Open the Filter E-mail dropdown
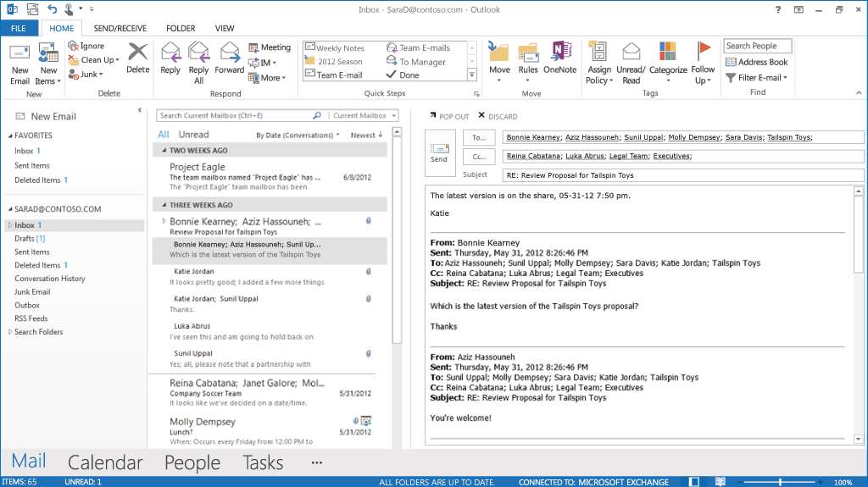This screenshot has height=487, width=868. pos(756,77)
